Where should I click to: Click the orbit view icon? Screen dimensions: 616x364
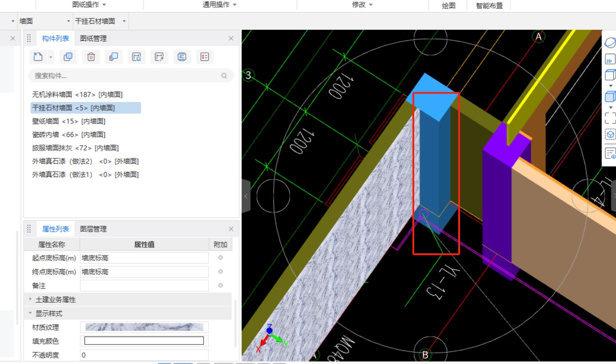610,43
